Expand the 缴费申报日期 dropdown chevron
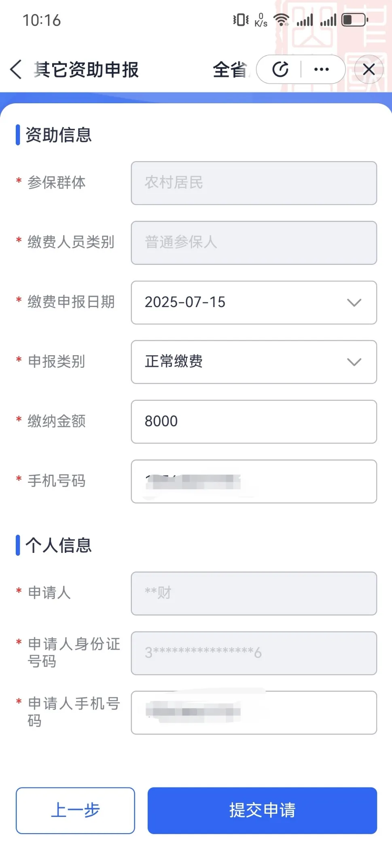Image resolution: width=392 pixels, height=868 pixels. click(x=354, y=303)
